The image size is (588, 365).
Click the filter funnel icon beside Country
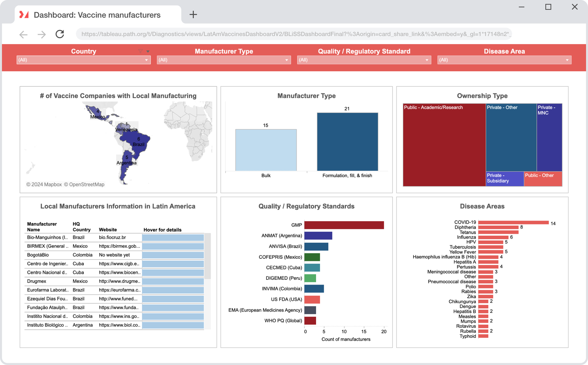tap(140, 51)
